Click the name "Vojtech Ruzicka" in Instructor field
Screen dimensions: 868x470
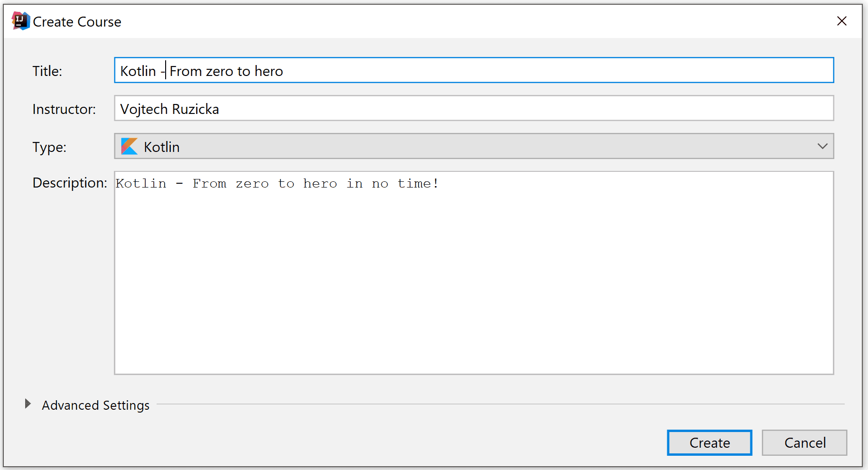[x=169, y=109]
